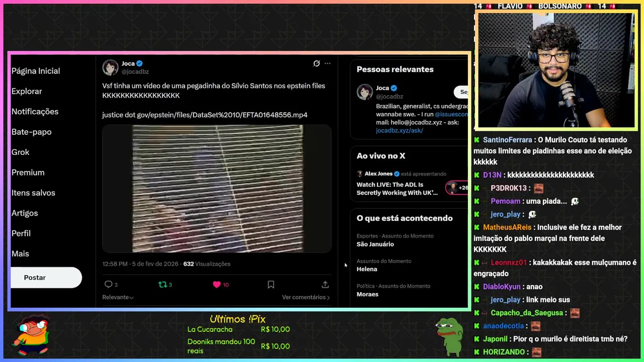Screen dimensions: 644x362
Task: Click the +26 listeners badge
Action: point(456,188)
